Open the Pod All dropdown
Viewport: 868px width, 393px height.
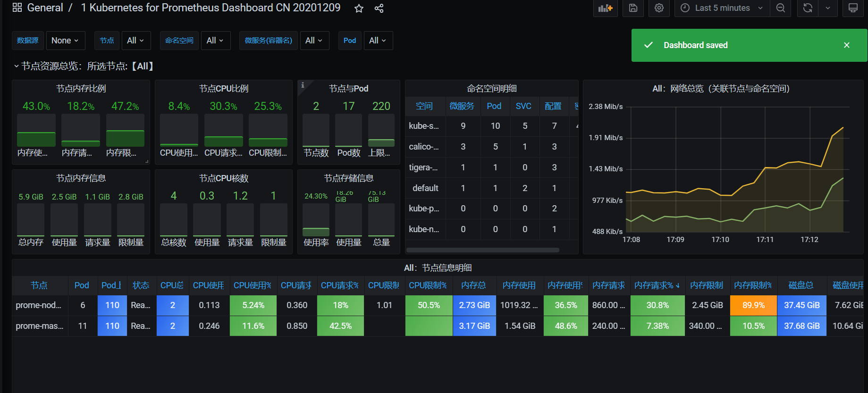pos(378,41)
